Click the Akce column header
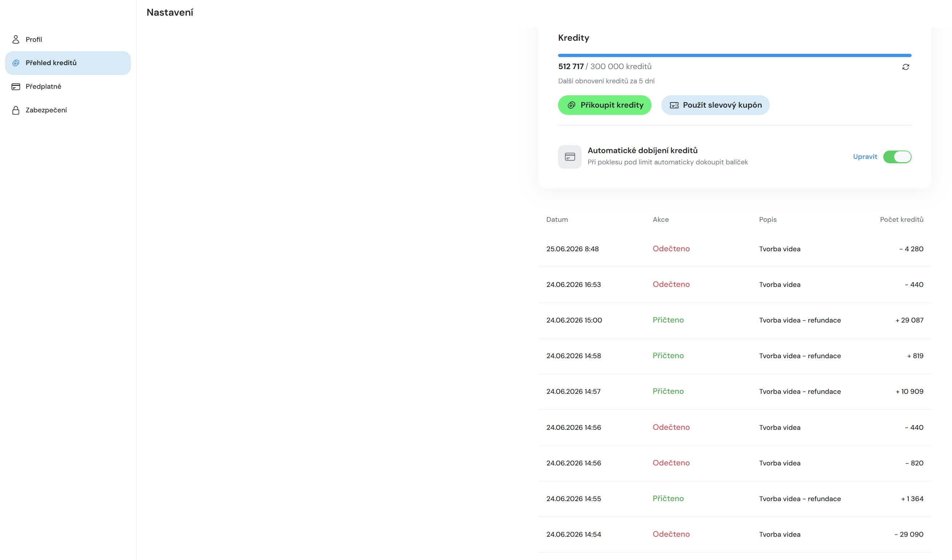This screenshot has height=560, width=952. pos(660,219)
